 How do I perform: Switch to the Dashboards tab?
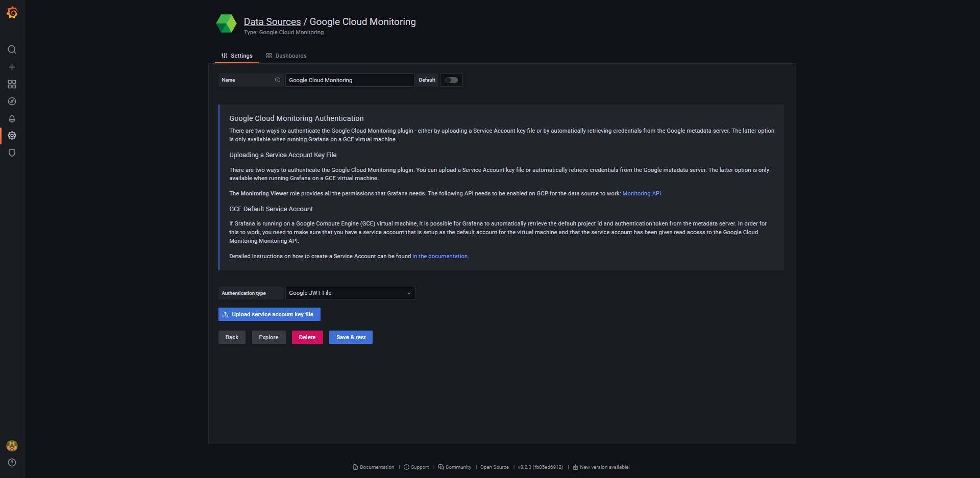pyautogui.click(x=286, y=56)
